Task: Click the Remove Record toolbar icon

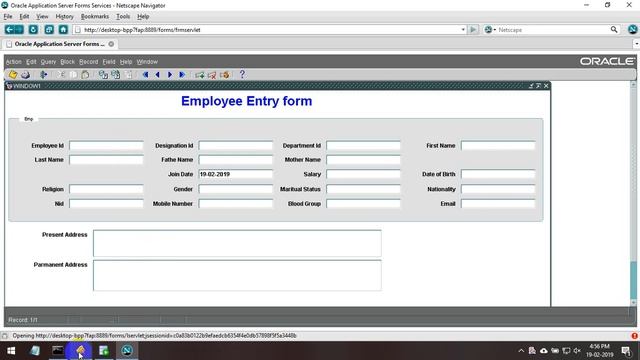Action: (x=212, y=75)
